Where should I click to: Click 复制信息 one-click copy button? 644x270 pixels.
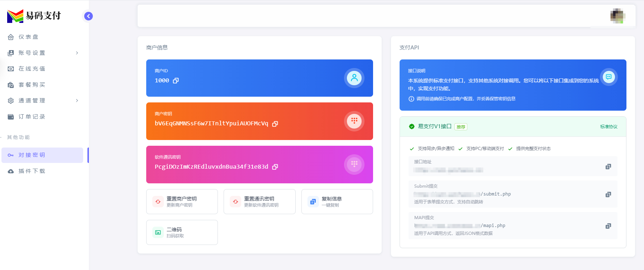coord(337,202)
